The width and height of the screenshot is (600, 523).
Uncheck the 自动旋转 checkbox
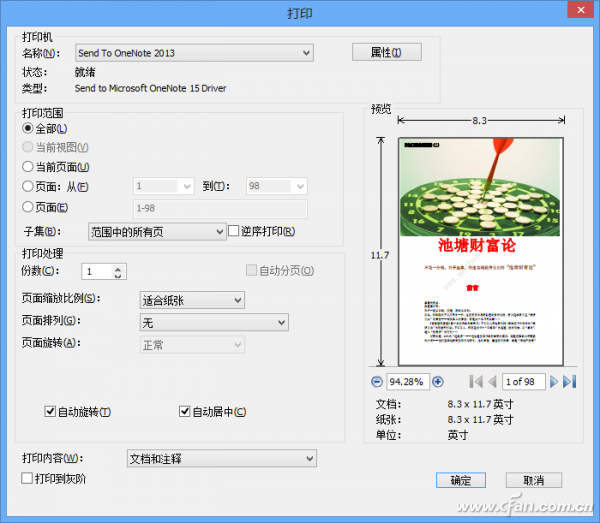pos(50,411)
